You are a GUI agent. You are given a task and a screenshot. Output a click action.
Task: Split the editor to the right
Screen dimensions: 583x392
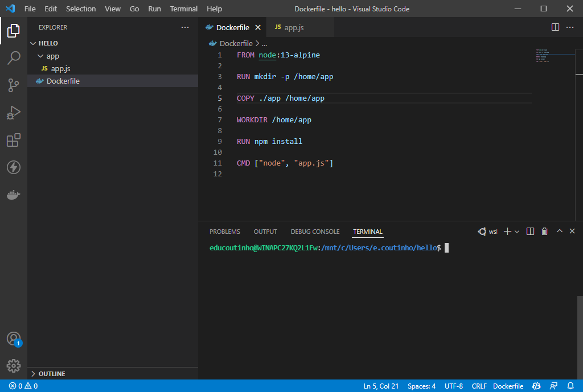[555, 27]
